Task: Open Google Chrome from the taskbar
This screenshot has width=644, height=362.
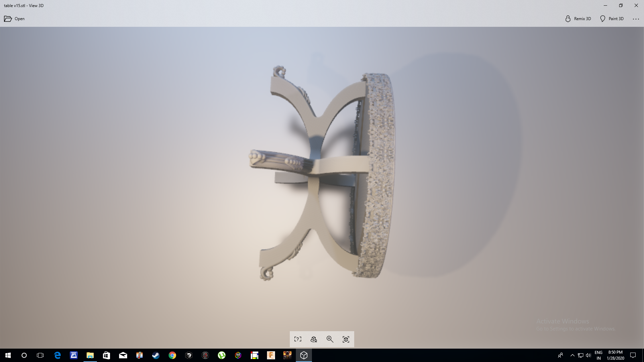Action: click(x=172, y=355)
